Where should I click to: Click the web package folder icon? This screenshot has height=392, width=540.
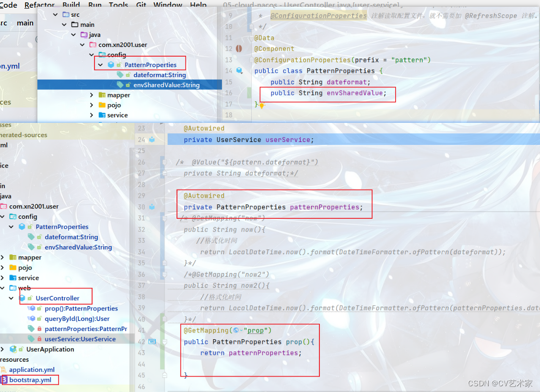[13, 287]
